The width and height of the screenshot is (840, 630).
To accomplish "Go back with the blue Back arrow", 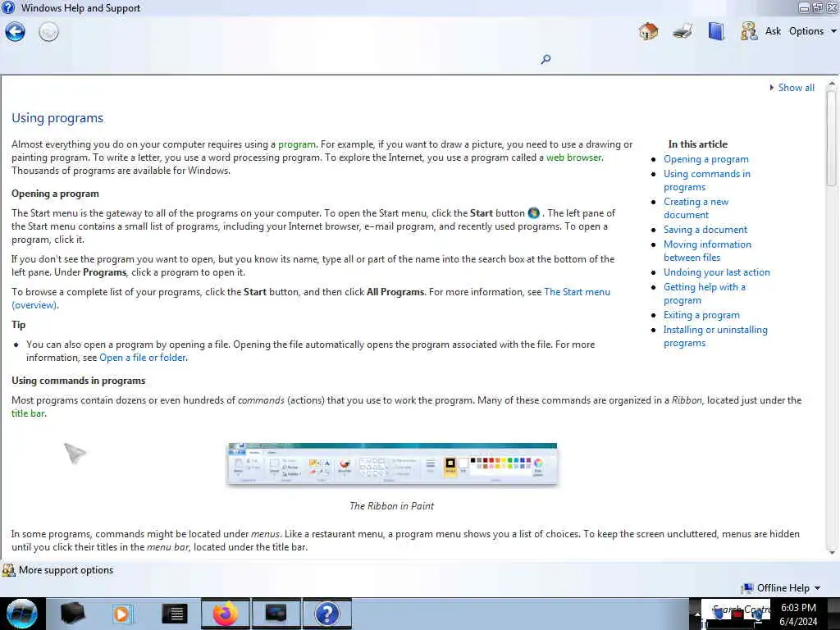I will (x=15, y=32).
